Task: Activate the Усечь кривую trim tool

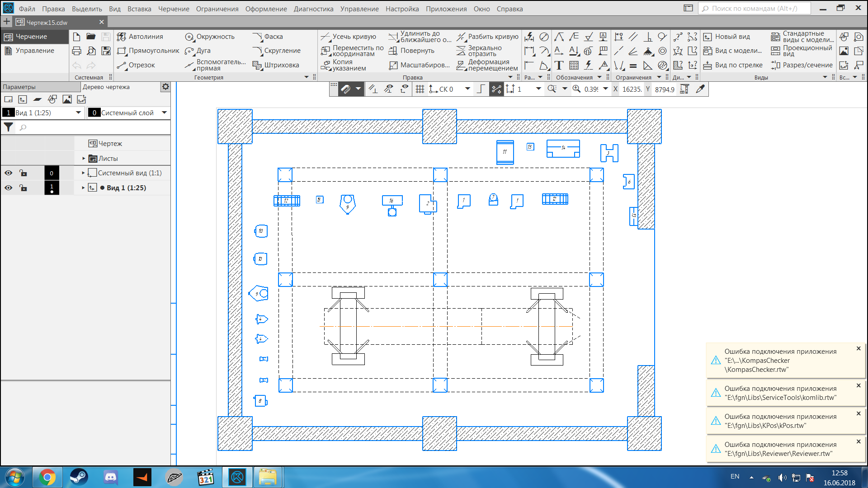Action: [x=349, y=37]
